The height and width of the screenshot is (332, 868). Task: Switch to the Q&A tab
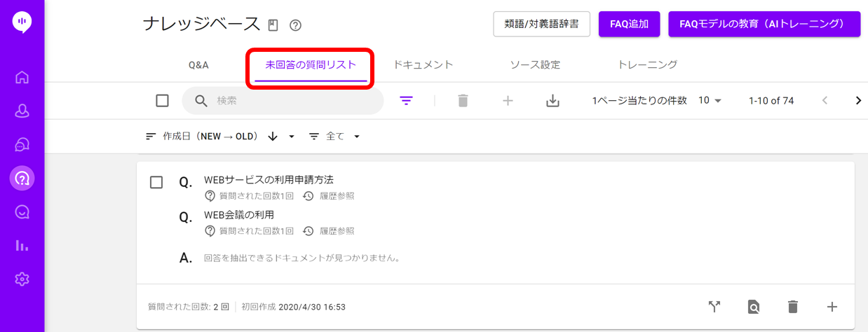tap(198, 65)
